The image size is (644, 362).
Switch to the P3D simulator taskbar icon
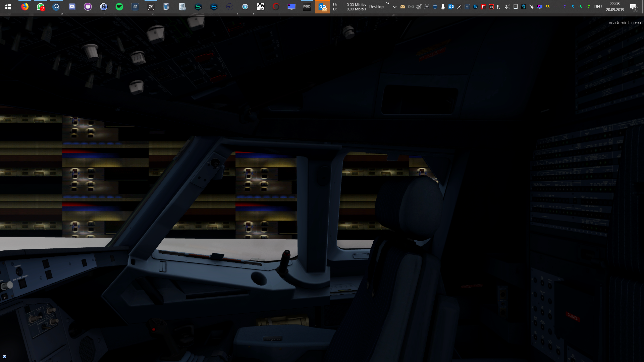coord(307,7)
